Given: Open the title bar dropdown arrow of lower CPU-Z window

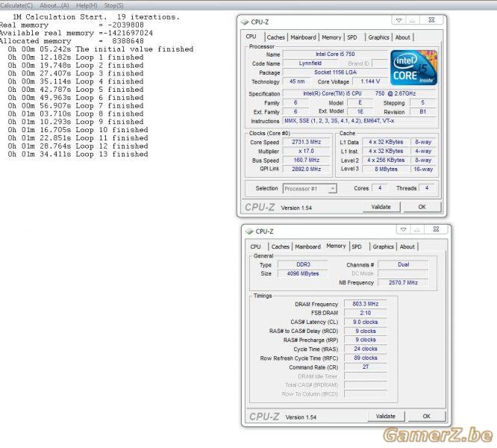Looking at the screenshot, I should coord(403,229).
